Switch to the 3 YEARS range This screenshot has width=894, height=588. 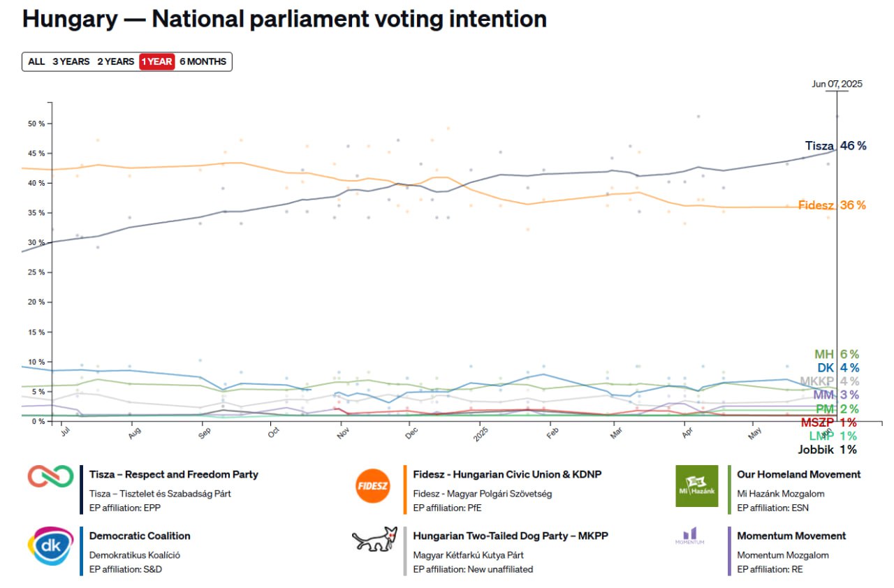(71, 61)
